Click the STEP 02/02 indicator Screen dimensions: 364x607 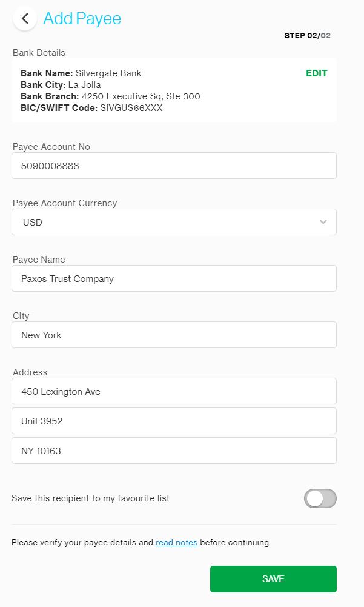[x=307, y=36]
